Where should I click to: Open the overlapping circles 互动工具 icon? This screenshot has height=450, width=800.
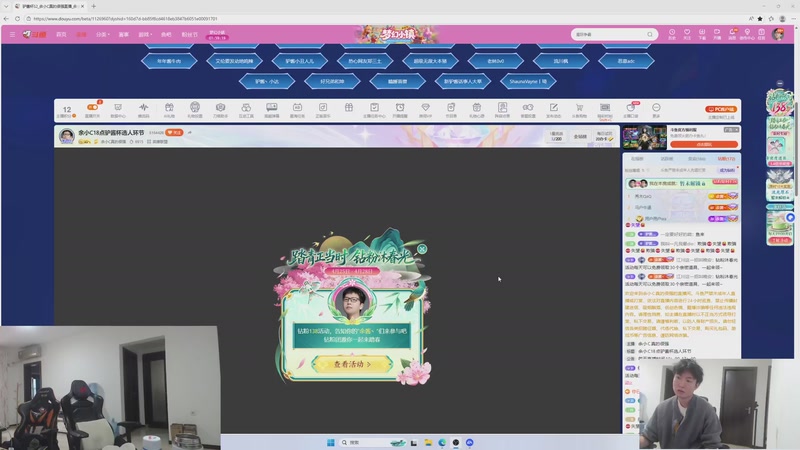[246, 109]
